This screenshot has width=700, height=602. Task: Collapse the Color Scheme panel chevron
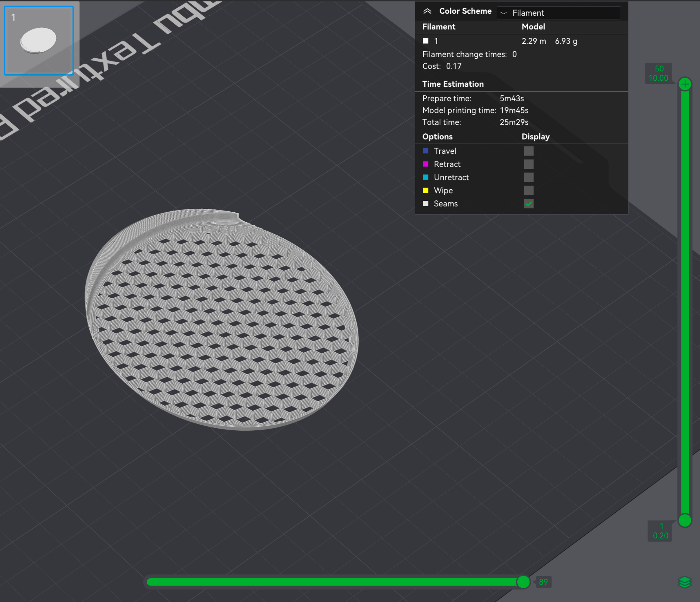coord(427,11)
